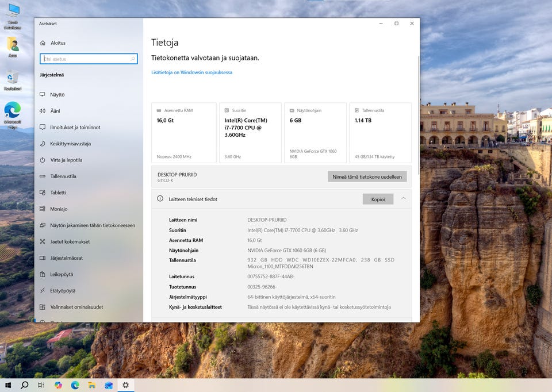Viewport: 552px width, 392px height.
Task: Select the Laitetunnus value text
Action: pos(271,276)
